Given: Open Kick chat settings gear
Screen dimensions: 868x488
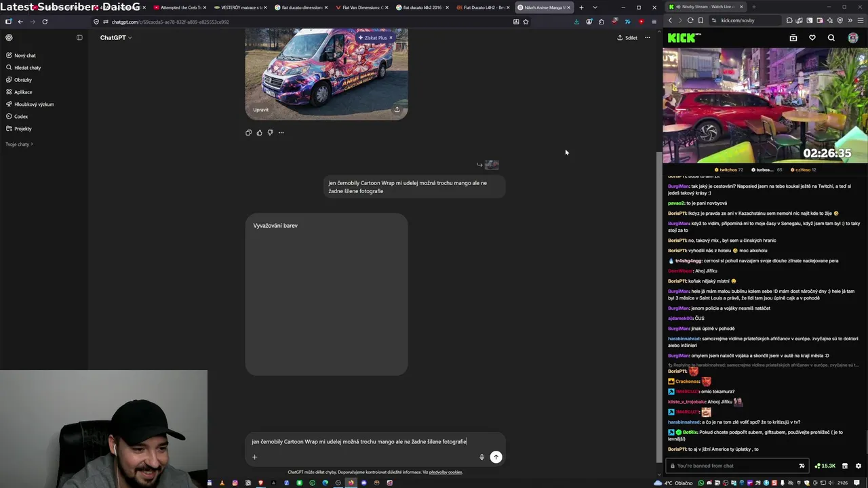Looking at the screenshot, I should pos(858,466).
